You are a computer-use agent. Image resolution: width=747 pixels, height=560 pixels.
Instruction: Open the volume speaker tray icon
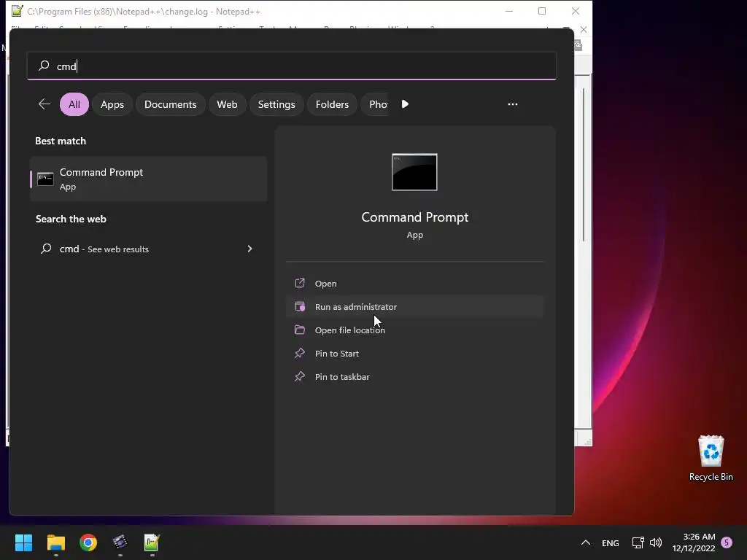[x=656, y=542]
